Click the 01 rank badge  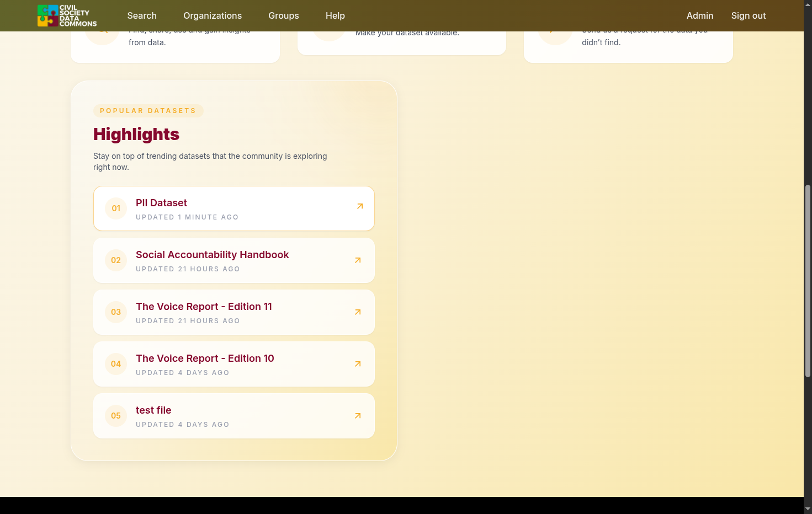click(116, 208)
